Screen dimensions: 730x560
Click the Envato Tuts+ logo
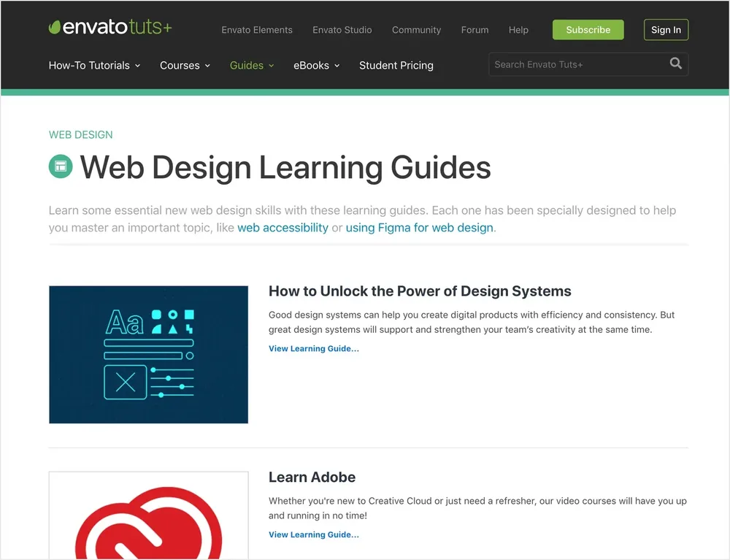(110, 27)
